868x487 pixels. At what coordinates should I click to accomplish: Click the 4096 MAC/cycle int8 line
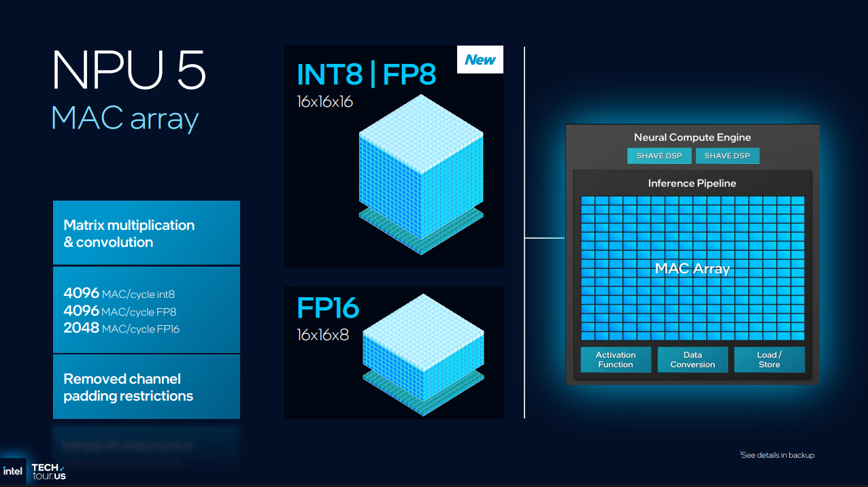tap(119, 294)
